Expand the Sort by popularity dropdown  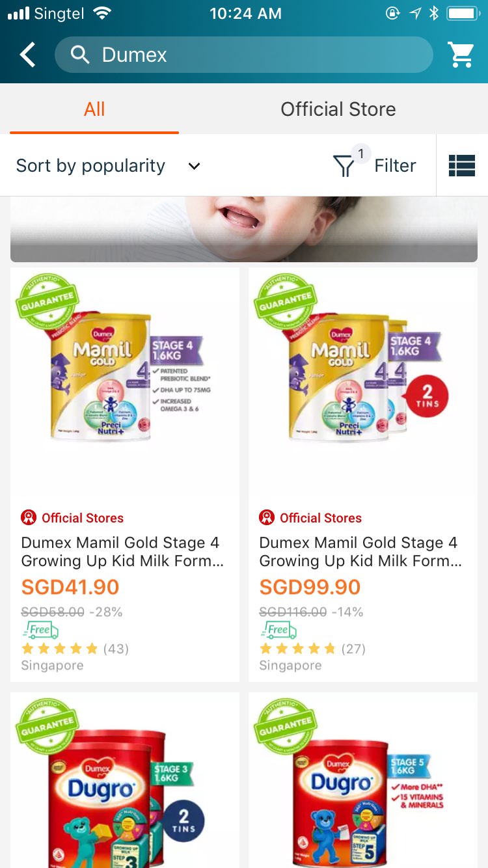pyautogui.click(x=90, y=166)
